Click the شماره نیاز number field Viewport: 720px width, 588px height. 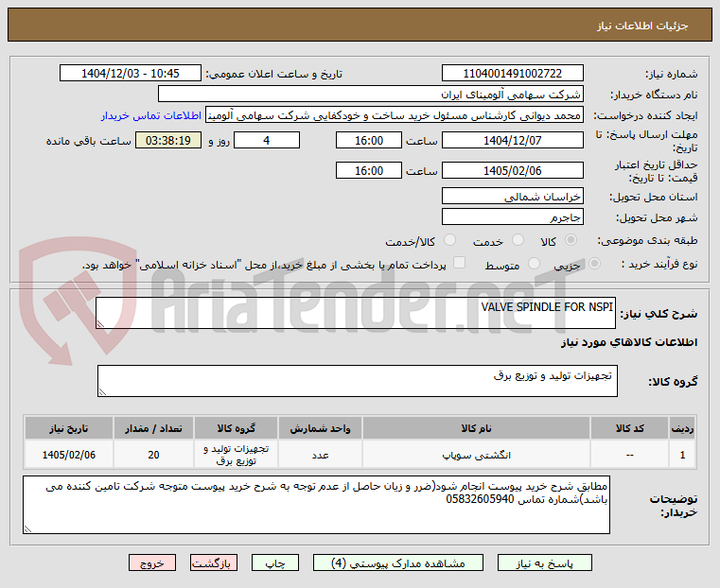click(513, 74)
